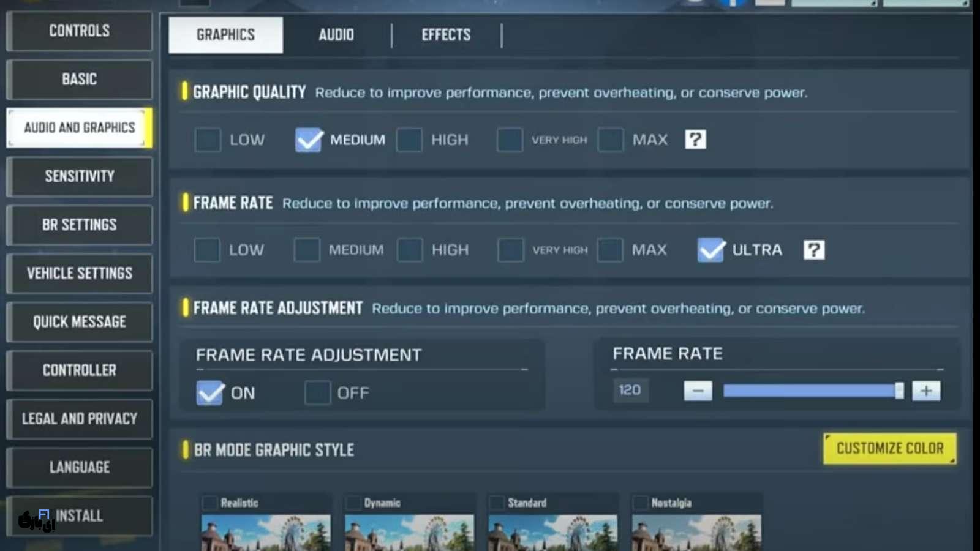Click the frame rate value field showing 120
Viewport: 980px width, 551px height.
coord(630,391)
